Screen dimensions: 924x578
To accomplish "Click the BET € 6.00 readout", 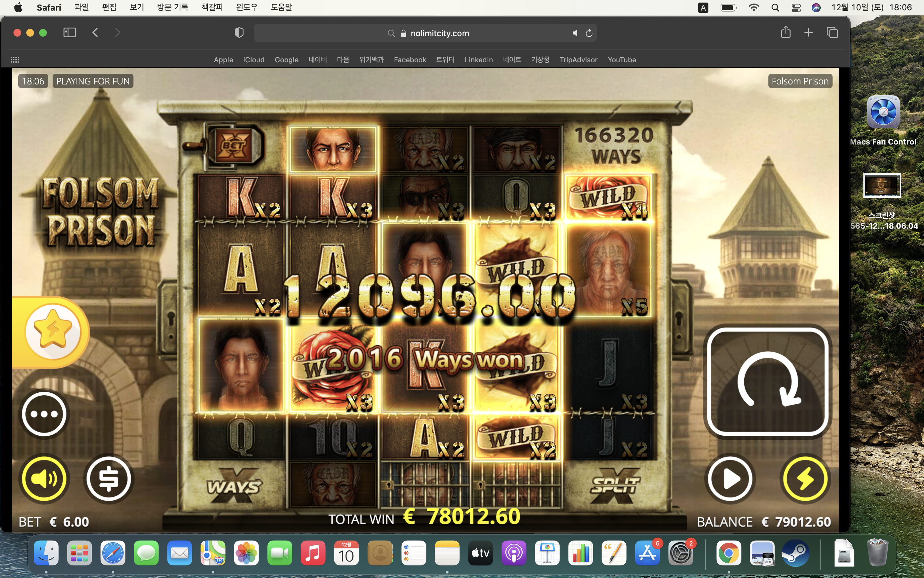I will point(54,522).
